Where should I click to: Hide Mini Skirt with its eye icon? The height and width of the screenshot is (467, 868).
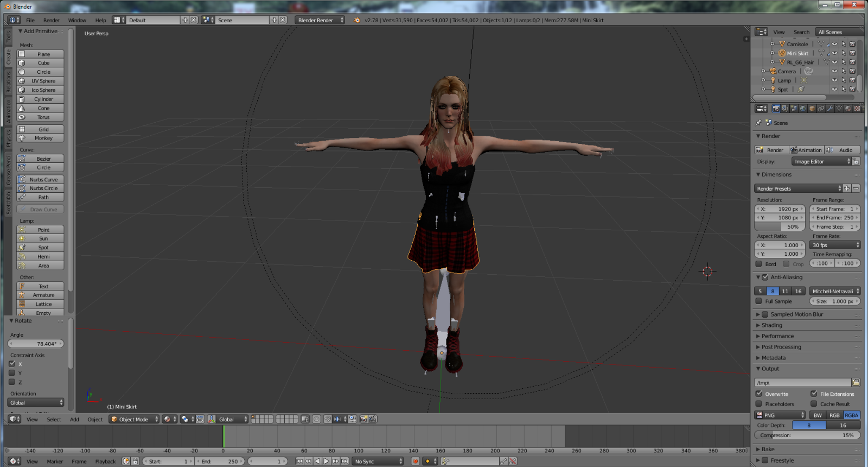(x=834, y=53)
